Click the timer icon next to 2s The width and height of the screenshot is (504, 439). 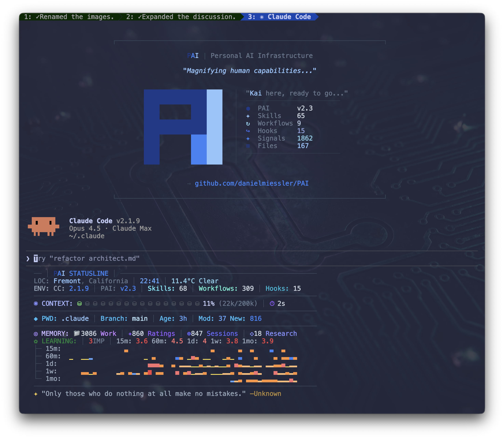(272, 303)
